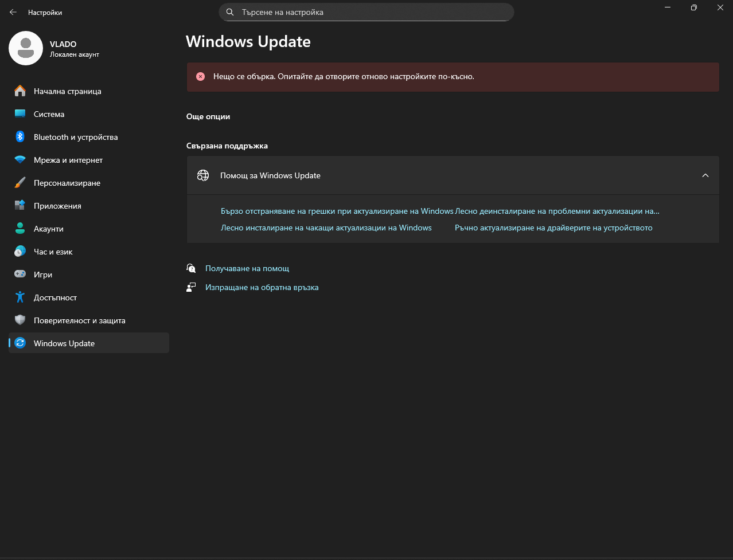
Task: Open Игри settings category
Action: tap(89, 275)
